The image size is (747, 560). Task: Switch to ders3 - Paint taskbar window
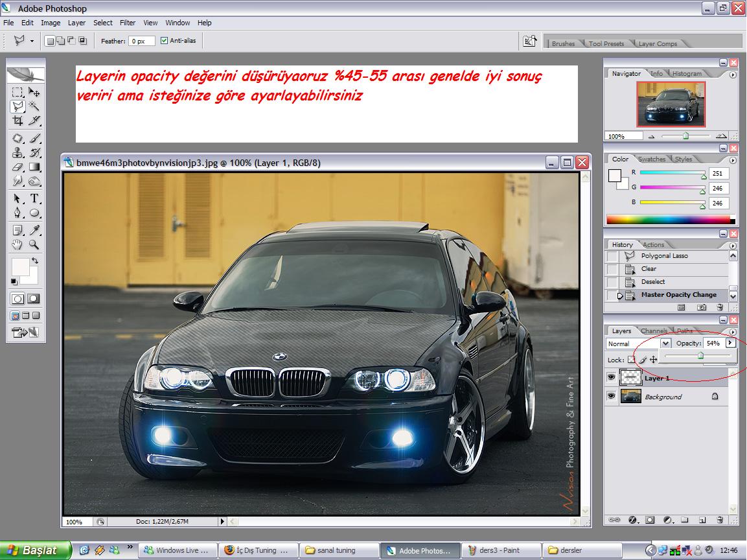click(x=501, y=550)
